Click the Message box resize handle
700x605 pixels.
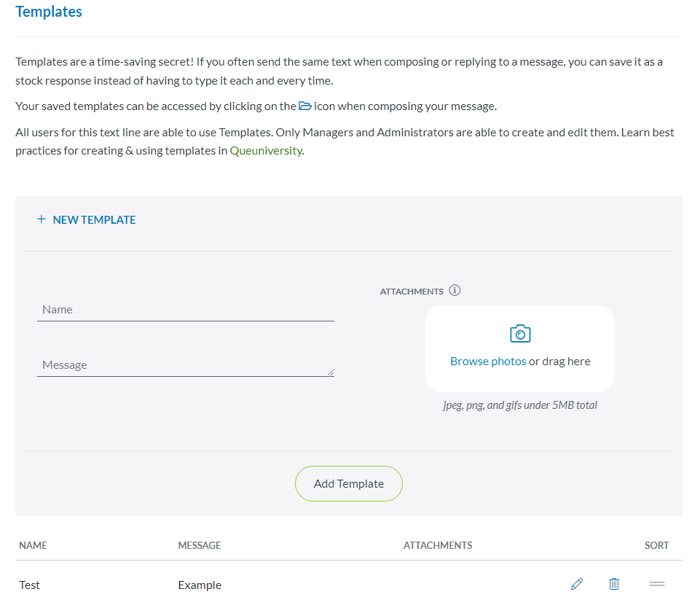point(330,372)
